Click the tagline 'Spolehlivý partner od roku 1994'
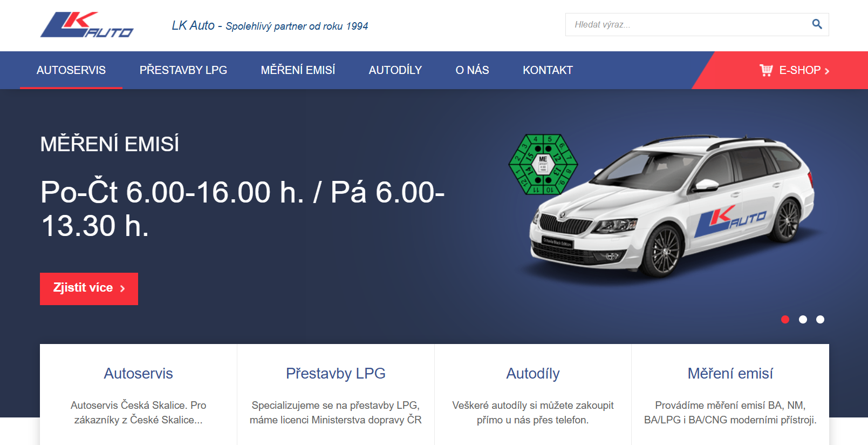Image resolution: width=868 pixels, height=445 pixels. (297, 26)
